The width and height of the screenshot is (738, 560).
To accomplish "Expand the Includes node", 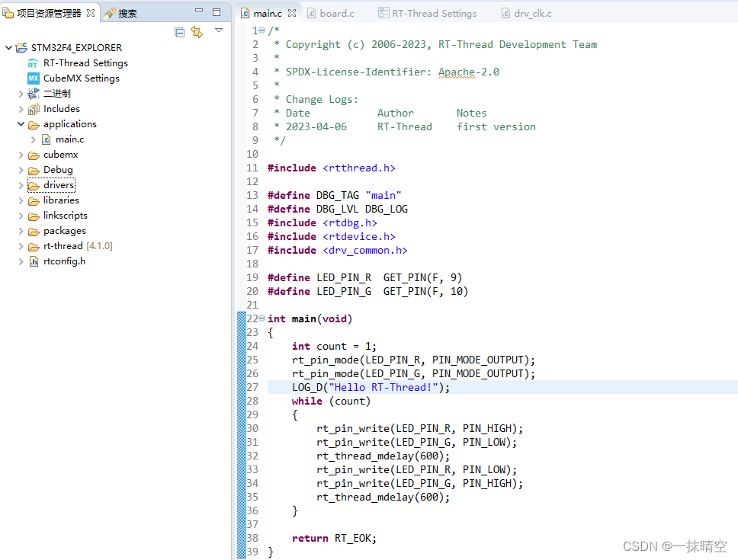I will click(21, 109).
